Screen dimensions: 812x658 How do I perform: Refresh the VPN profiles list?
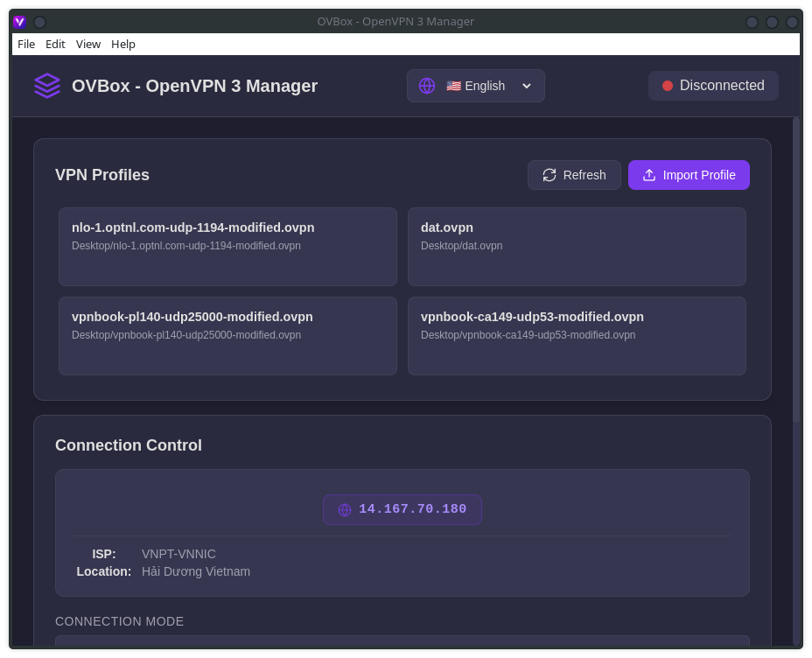click(x=574, y=175)
